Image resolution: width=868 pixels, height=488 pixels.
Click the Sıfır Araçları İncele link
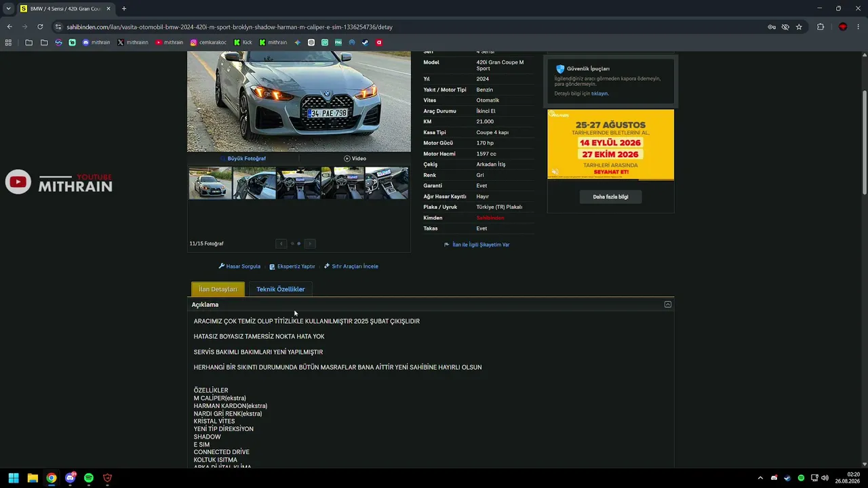351,266
